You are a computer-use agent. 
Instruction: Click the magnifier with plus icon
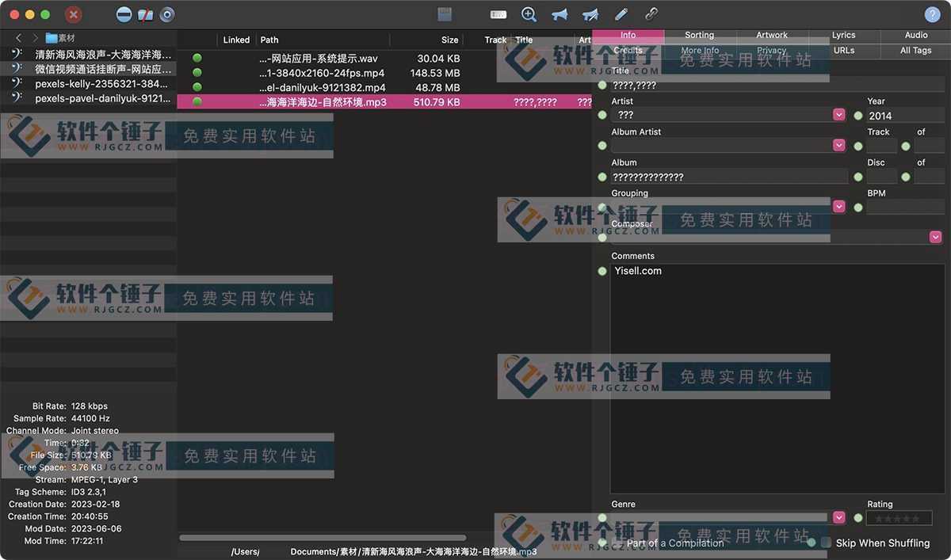(x=529, y=14)
